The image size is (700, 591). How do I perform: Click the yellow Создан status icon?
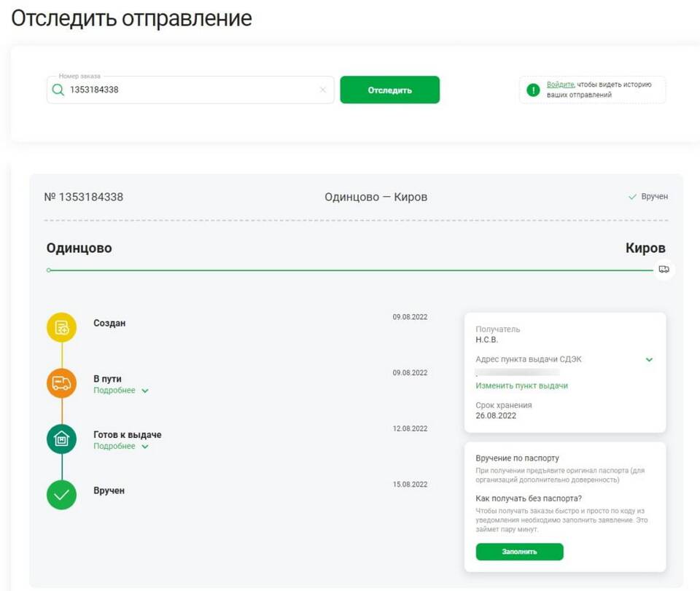pyautogui.click(x=61, y=327)
